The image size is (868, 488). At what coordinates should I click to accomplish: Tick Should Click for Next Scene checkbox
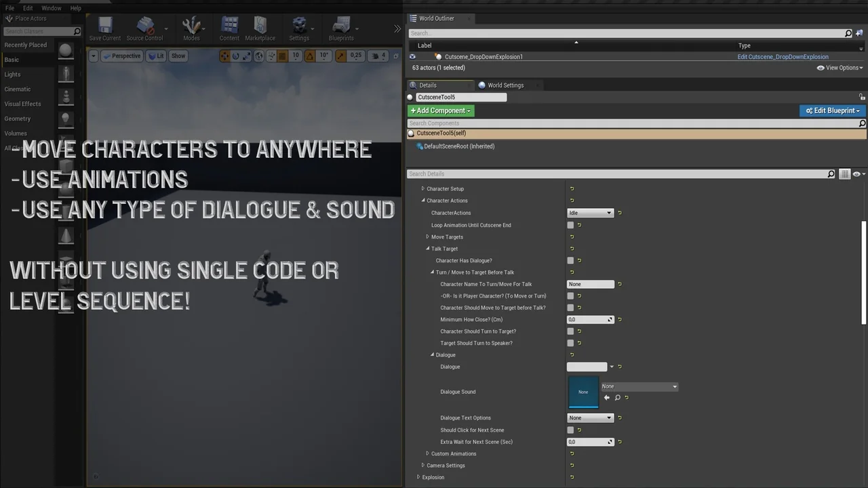[570, 430]
